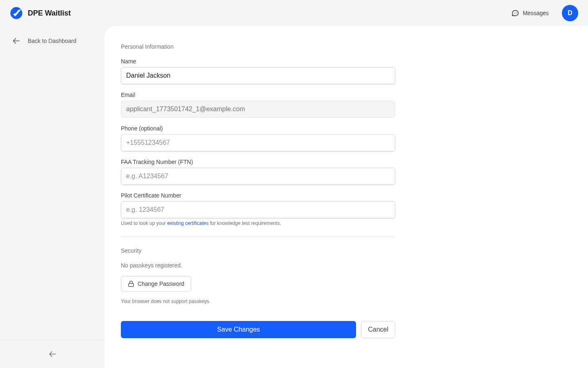The height and width of the screenshot is (368, 588).
Task: Click the Pilot Certificate Number field
Action: coord(258,210)
